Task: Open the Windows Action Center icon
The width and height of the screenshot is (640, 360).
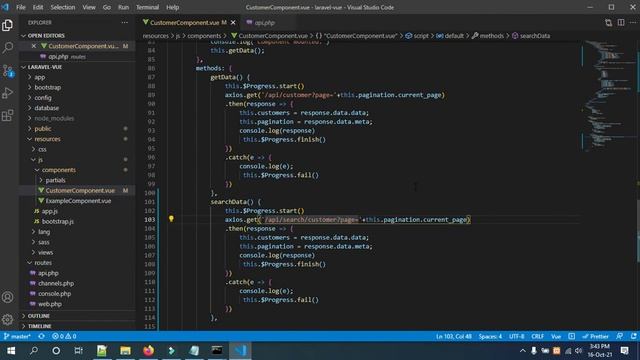Action: (x=624, y=351)
